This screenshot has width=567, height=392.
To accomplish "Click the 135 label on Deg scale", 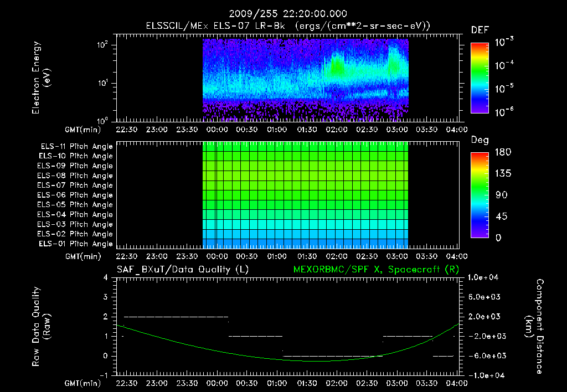I will [x=503, y=174].
